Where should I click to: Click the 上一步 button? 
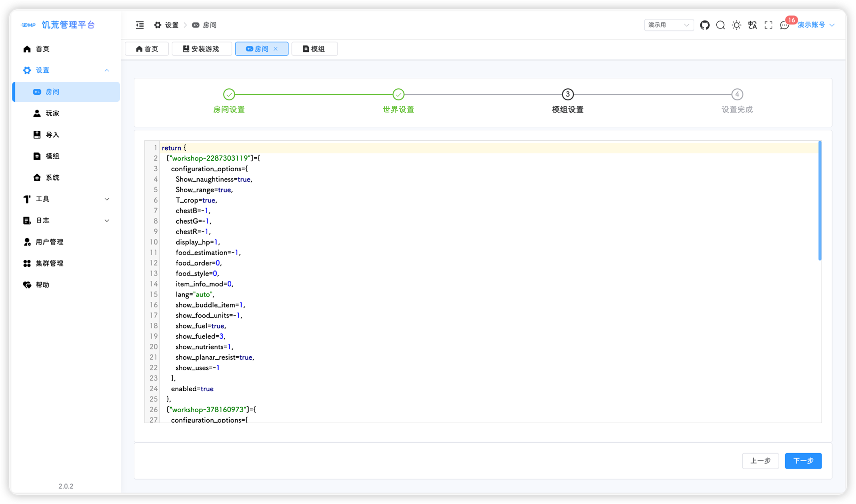[x=760, y=461]
